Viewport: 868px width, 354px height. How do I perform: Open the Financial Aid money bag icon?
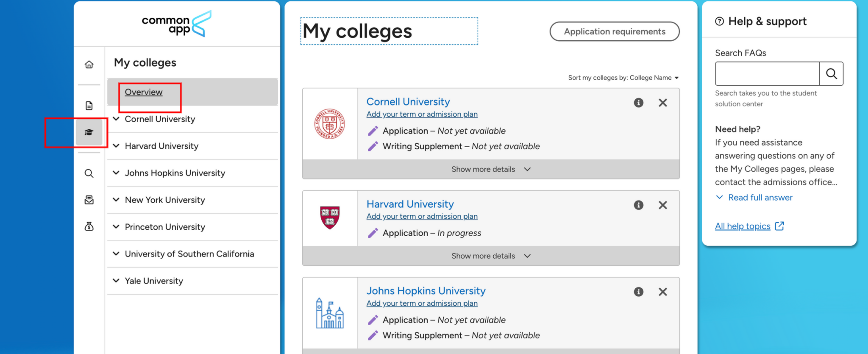click(x=89, y=226)
